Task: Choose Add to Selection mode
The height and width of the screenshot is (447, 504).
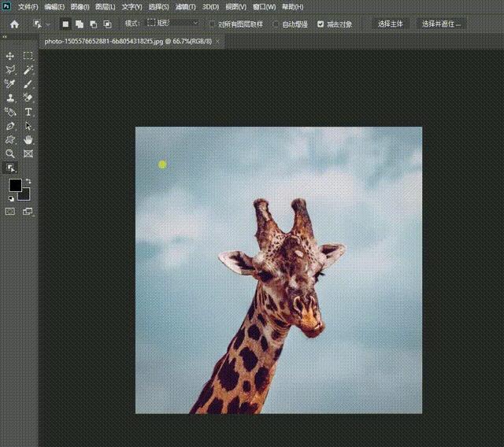Action: click(80, 24)
